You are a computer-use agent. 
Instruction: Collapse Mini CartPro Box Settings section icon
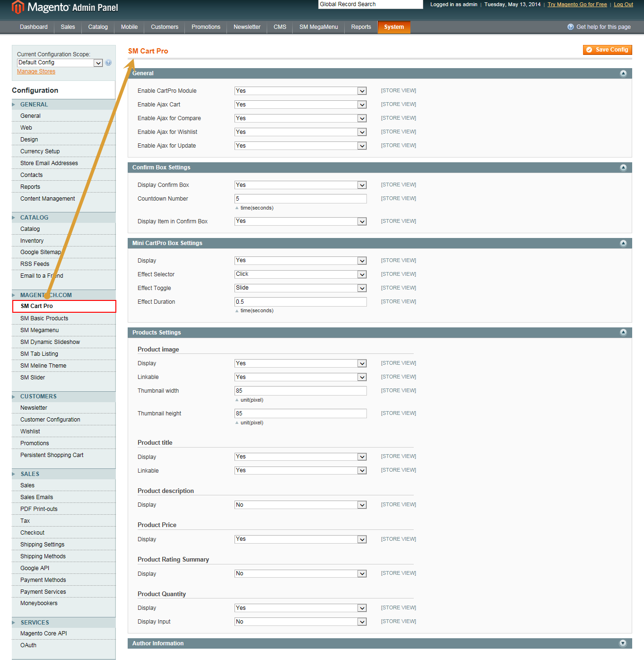[623, 243]
